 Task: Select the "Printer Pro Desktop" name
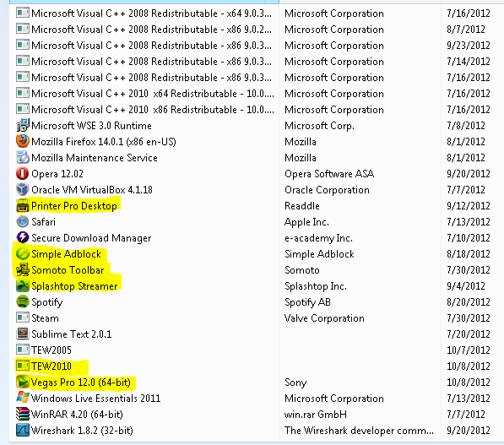pyautogui.click(x=74, y=206)
